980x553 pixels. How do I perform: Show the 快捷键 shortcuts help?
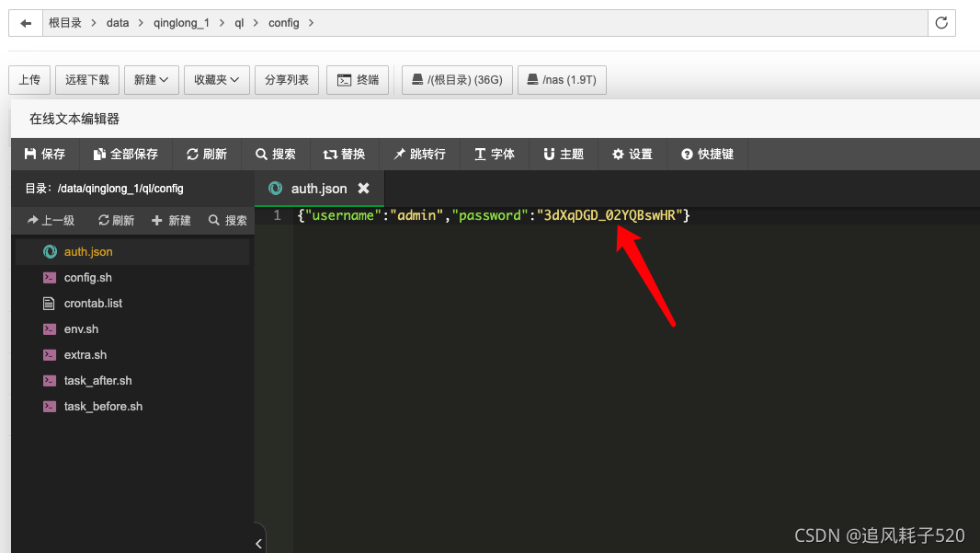708,154
